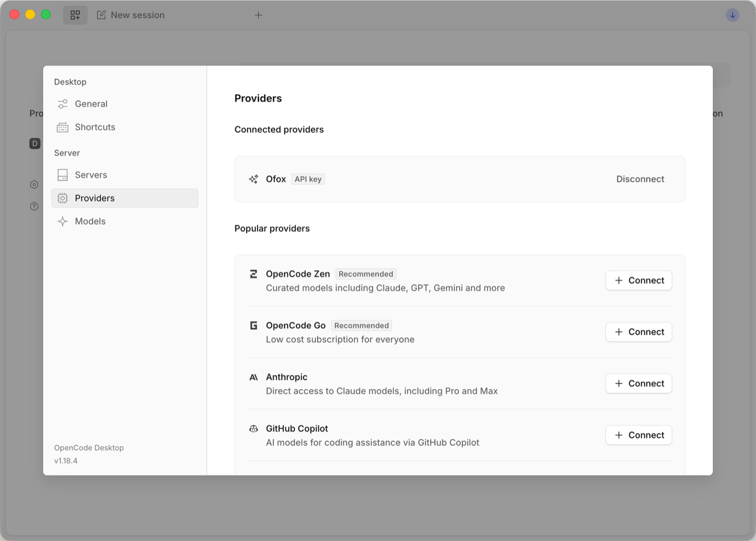756x541 pixels.
Task: Click the "GitHub Copilot" provider name
Action: coord(297,429)
